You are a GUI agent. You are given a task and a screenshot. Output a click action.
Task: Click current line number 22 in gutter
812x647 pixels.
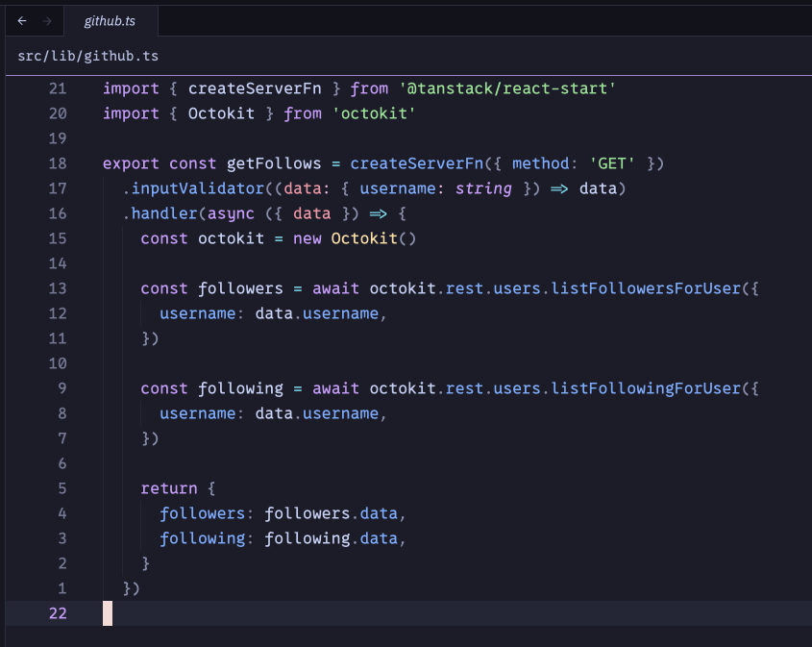tap(57, 613)
